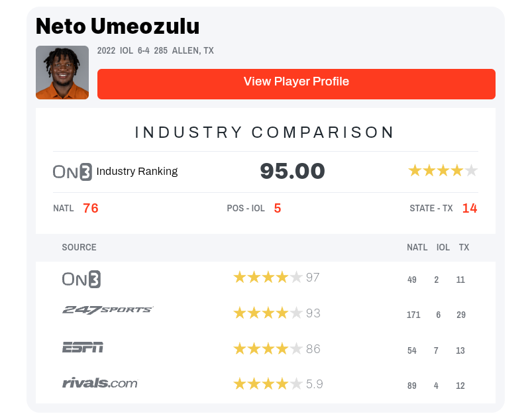Click the 247Sports logo

coord(107,310)
